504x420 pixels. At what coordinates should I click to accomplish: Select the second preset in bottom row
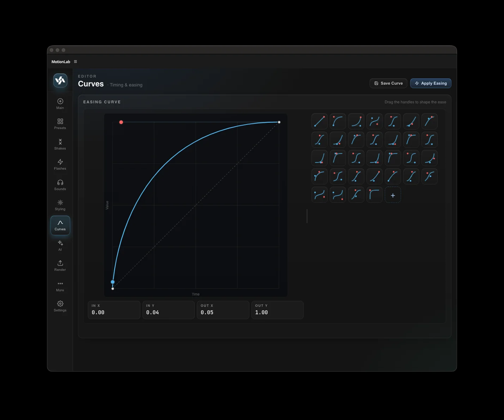click(338, 195)
